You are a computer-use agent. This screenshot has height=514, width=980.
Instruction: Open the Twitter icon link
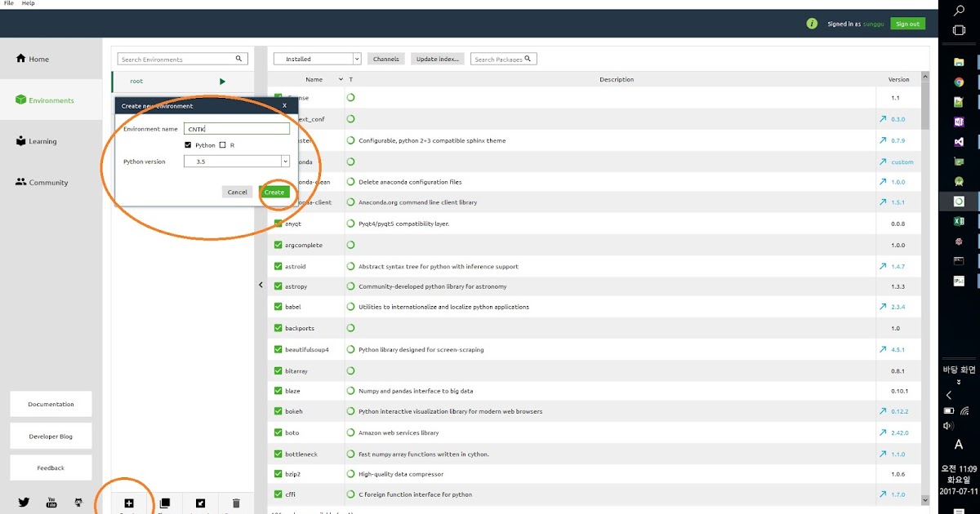tap(24, 503)
